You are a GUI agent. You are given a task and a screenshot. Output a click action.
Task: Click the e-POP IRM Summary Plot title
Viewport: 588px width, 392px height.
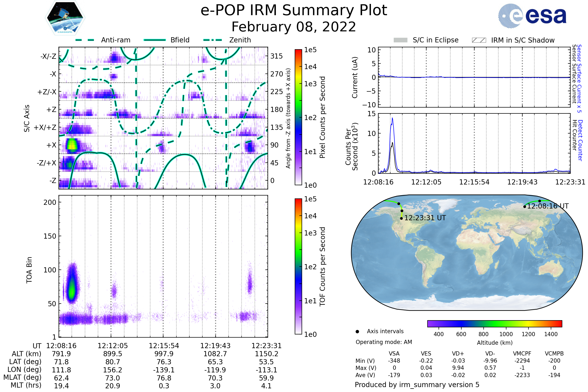pyautogui.click(x=294, y=11)
